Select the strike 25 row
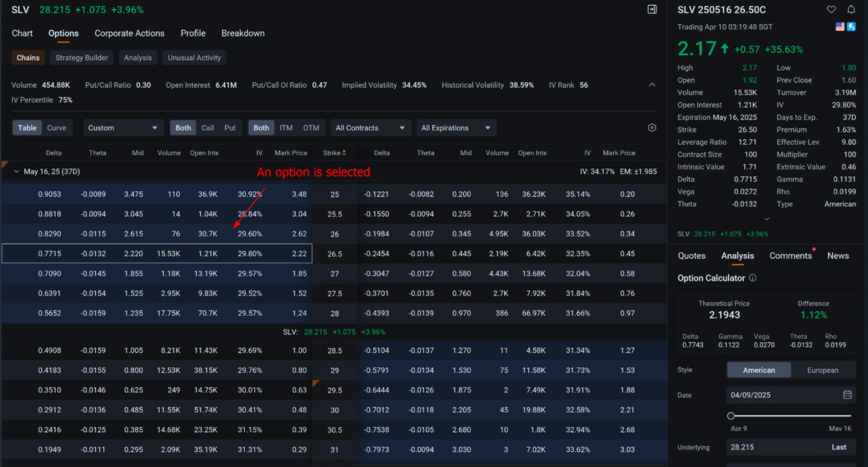The height and width of the screenshot is (467, 868). 335,194
